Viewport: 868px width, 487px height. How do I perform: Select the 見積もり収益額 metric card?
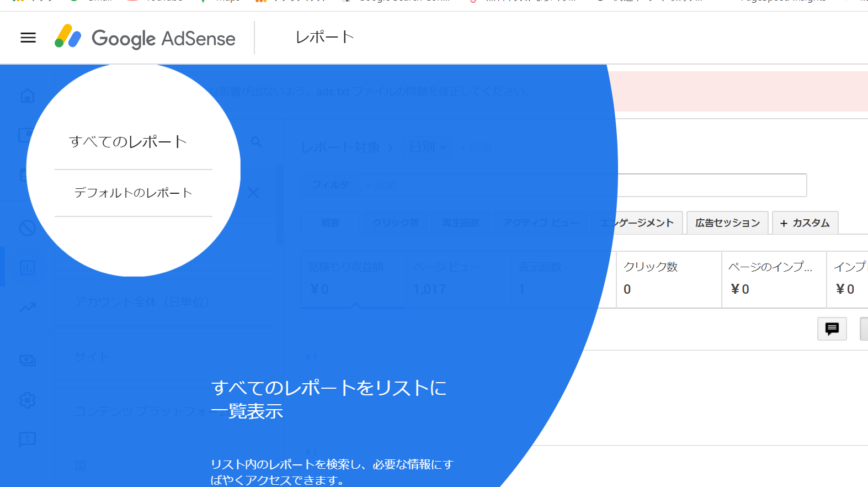click(x=354, y=279)
